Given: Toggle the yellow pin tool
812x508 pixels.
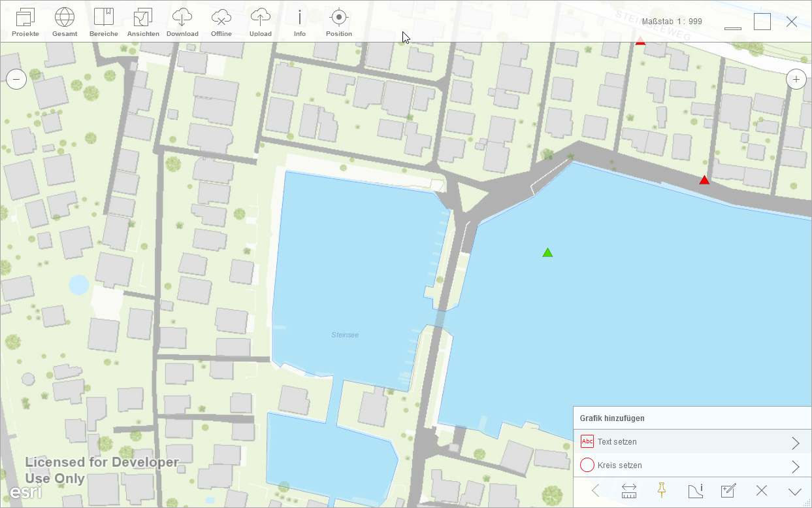Looking at the screenshot, I should [x=662, y=490].
